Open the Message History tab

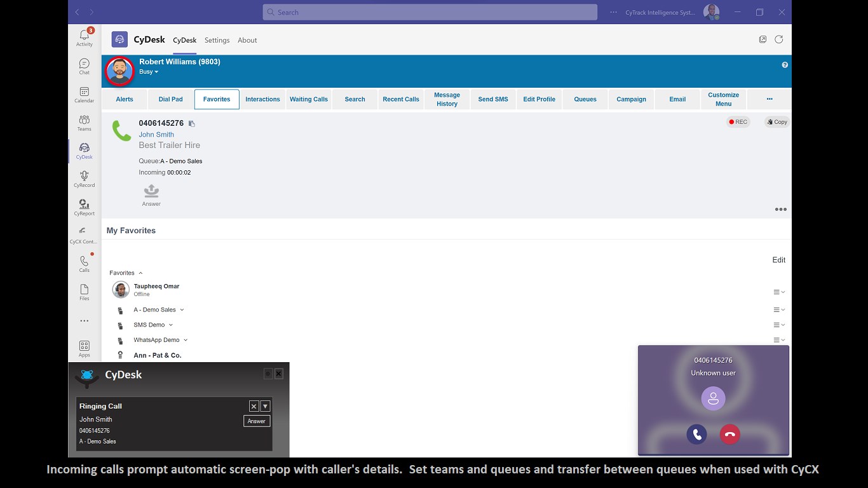click(x=447, y=99)
